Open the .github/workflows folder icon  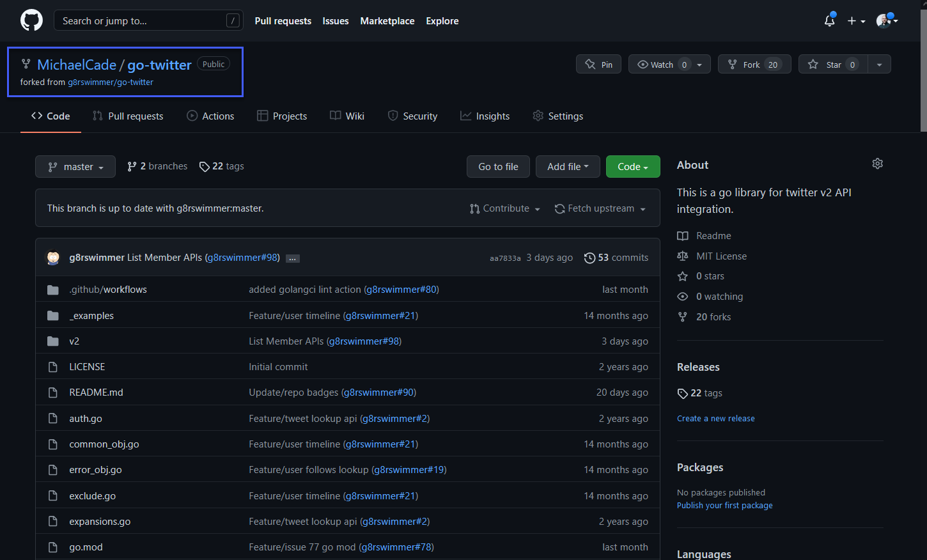52,289
